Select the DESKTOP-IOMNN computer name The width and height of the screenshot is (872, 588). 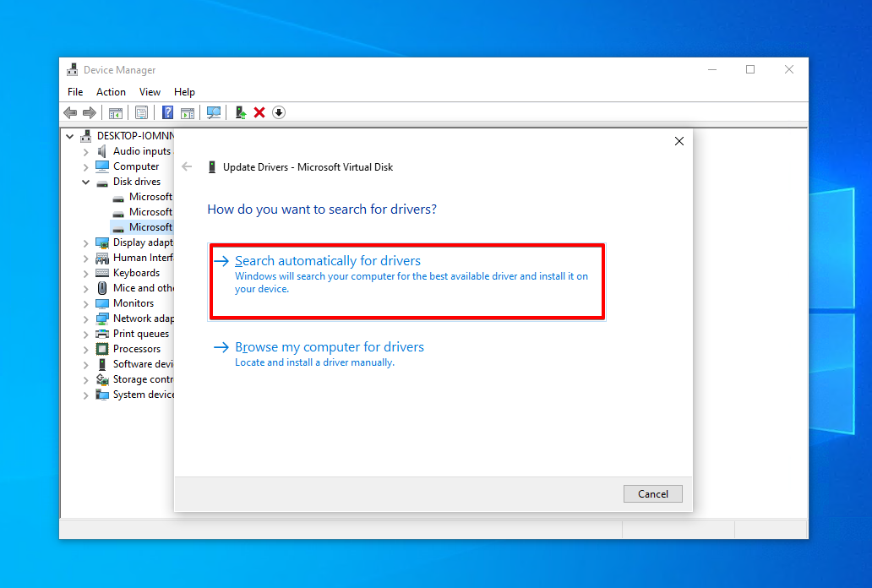135,136
